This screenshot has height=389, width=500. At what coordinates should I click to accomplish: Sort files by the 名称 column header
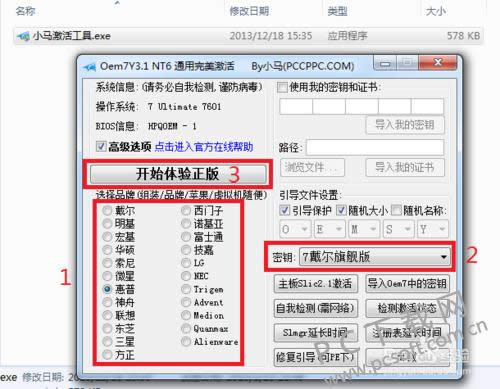[x=25, y=11]
